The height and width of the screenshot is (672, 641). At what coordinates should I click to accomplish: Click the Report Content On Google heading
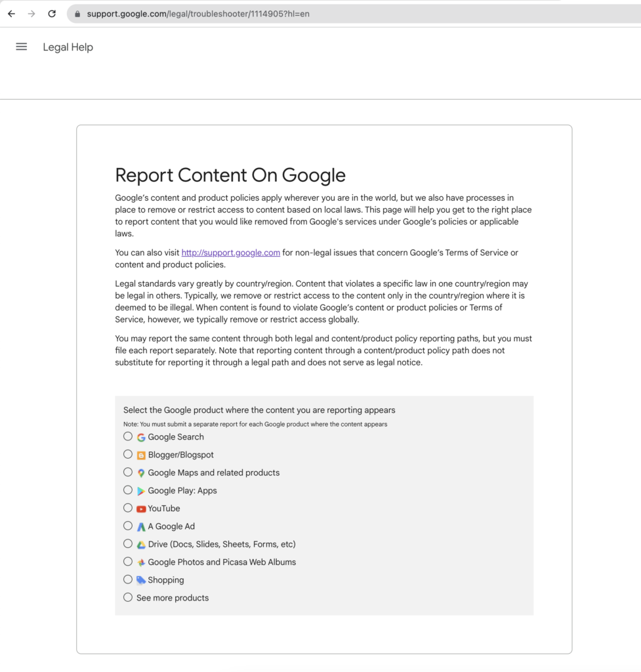point(230,175)
